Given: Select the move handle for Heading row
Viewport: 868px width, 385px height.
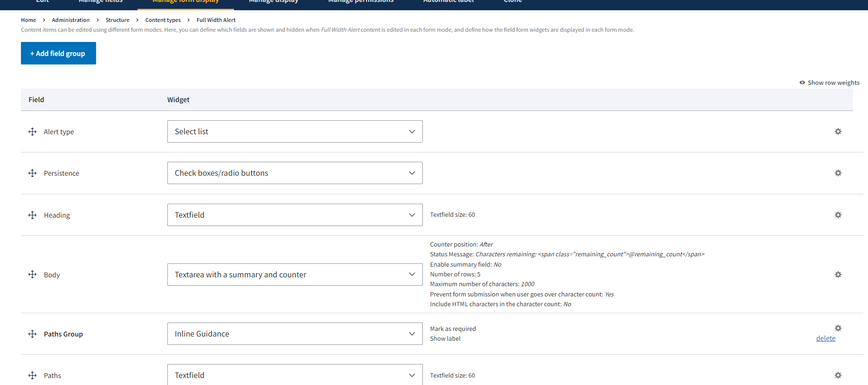Looking at the screenshot, I should pyautogui.click(x=32, y=215).
